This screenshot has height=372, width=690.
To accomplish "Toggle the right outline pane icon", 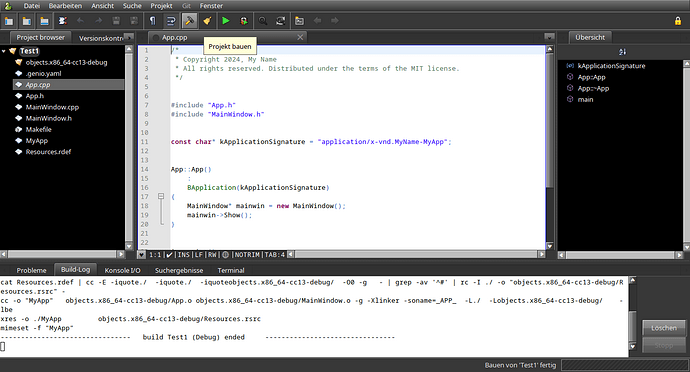I will click(27, 21).
